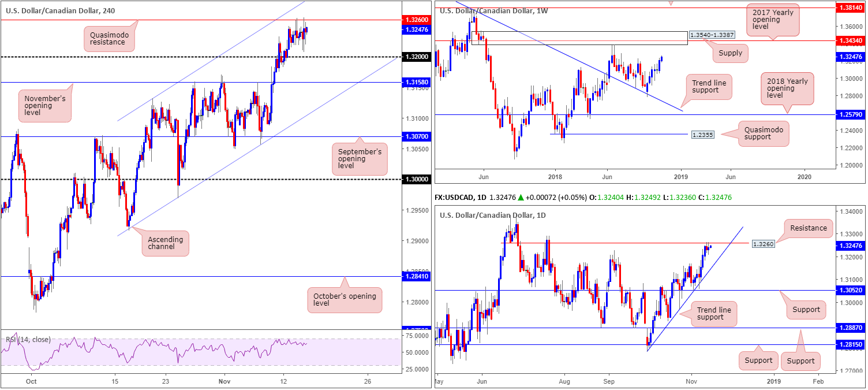Click the 1.28150 daily price label
The height and width of the screenshot is (390, 868).
pyautogui.click(x=851, y=344)
